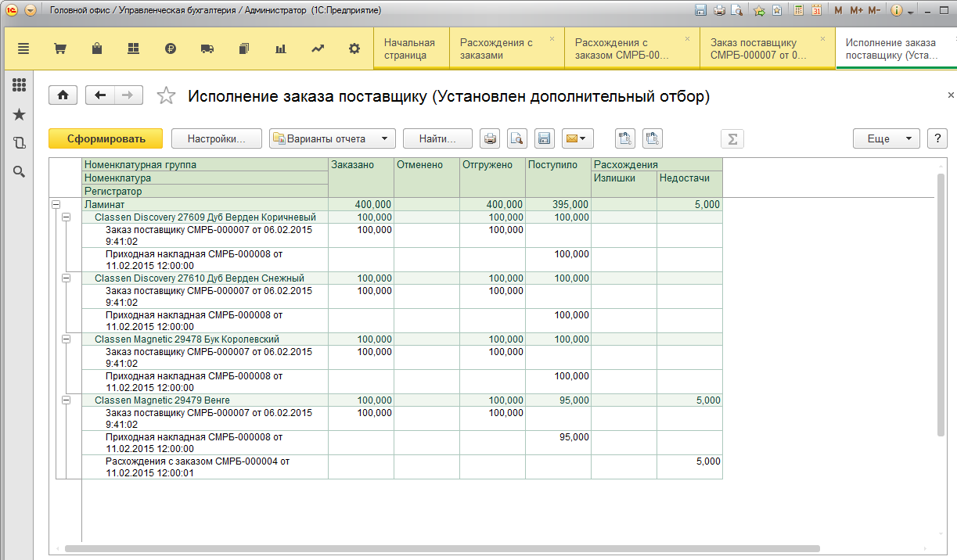Open Настройки... button
The image size is (957, 560).
pyautogui.click(x=216, y=138)
